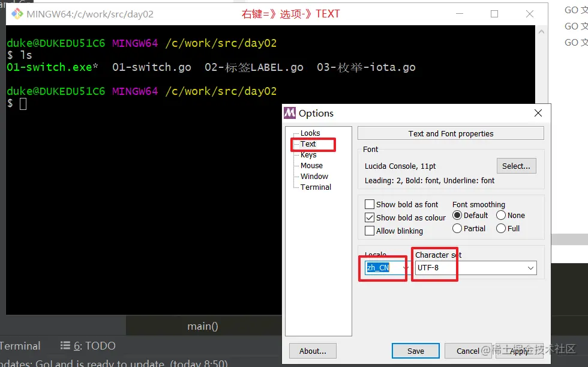Viewport: 588px width, 367px height.
Task: Click the update notification in status bar
Action: (x=114, y=363)
